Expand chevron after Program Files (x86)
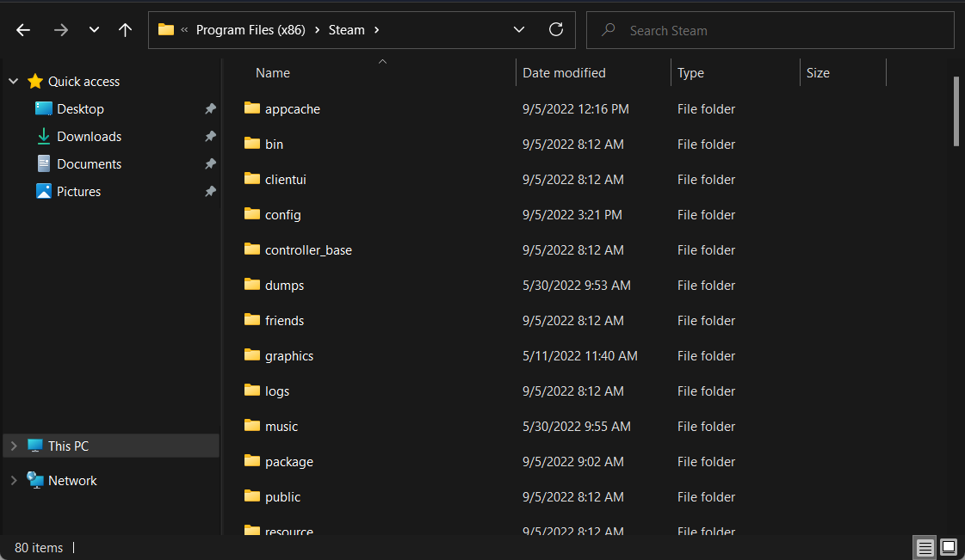 pos(317,30)
